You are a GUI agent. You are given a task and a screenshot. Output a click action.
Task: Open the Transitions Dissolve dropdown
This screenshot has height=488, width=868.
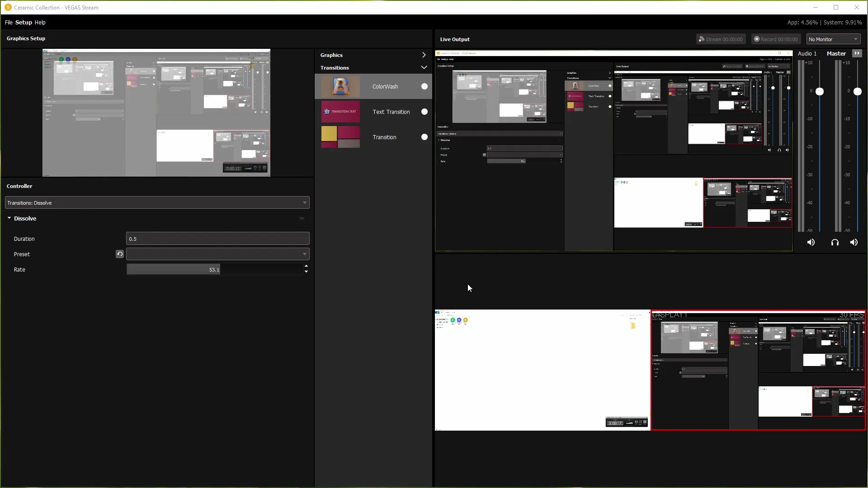[157, 202]
